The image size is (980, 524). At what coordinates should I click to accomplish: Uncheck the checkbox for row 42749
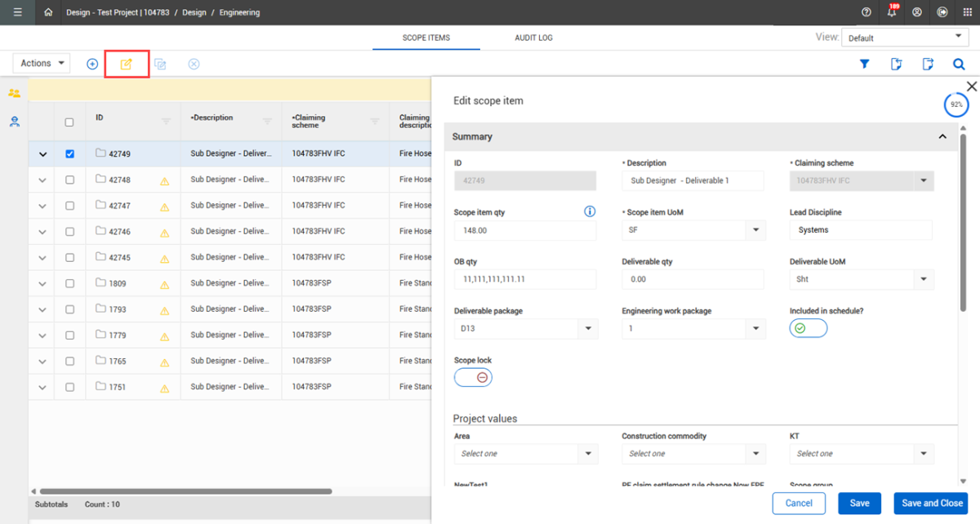69,153
